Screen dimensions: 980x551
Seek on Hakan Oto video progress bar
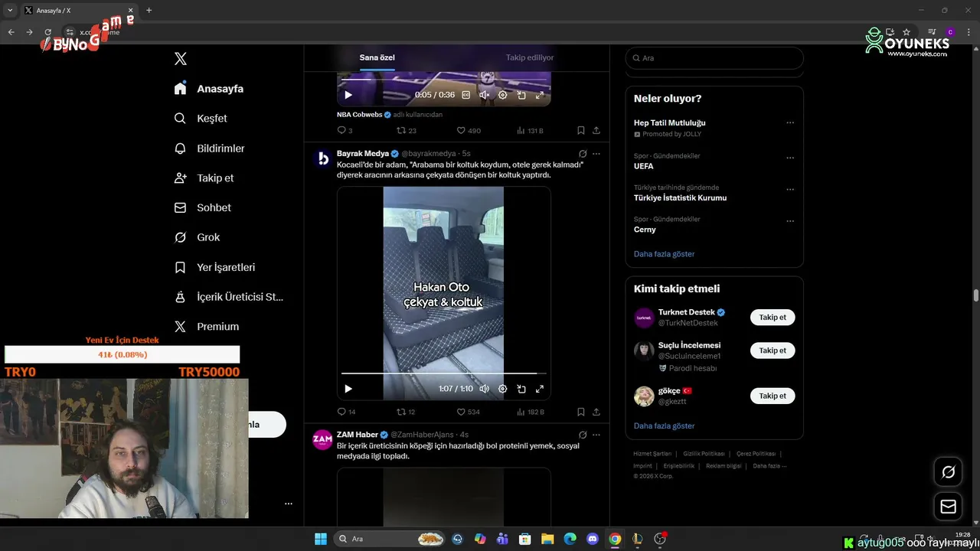tap(444, 373)
